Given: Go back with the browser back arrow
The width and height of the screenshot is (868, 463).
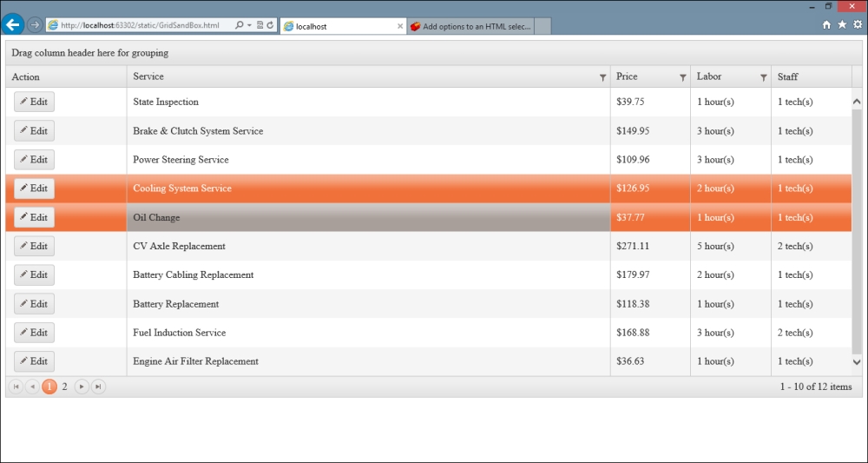Looking at the screenshot, I should point(13,24).
